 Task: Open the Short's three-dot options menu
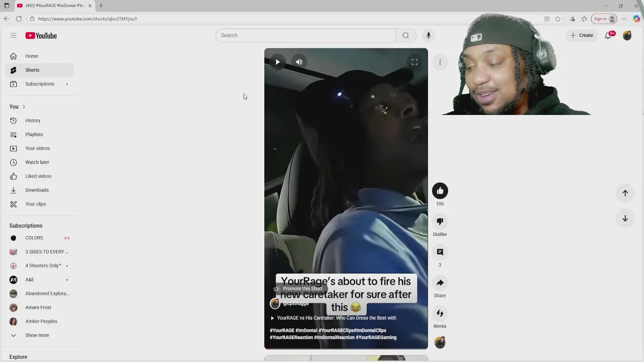[440, 62]
